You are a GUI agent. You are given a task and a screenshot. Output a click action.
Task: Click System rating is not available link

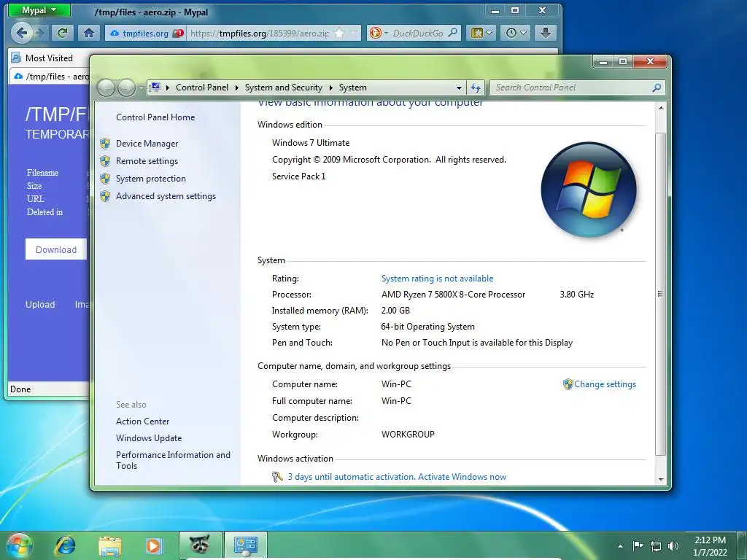438,279
